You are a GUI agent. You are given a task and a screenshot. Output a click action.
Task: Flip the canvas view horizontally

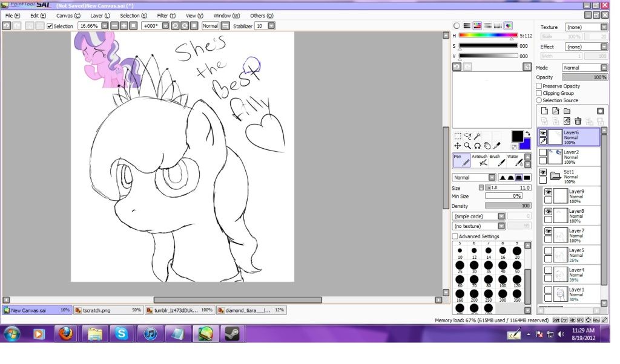click(225, 25)
